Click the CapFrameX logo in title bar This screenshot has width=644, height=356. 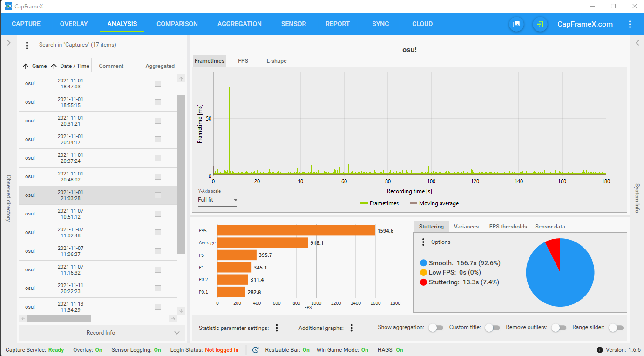[x=8, y=6]
